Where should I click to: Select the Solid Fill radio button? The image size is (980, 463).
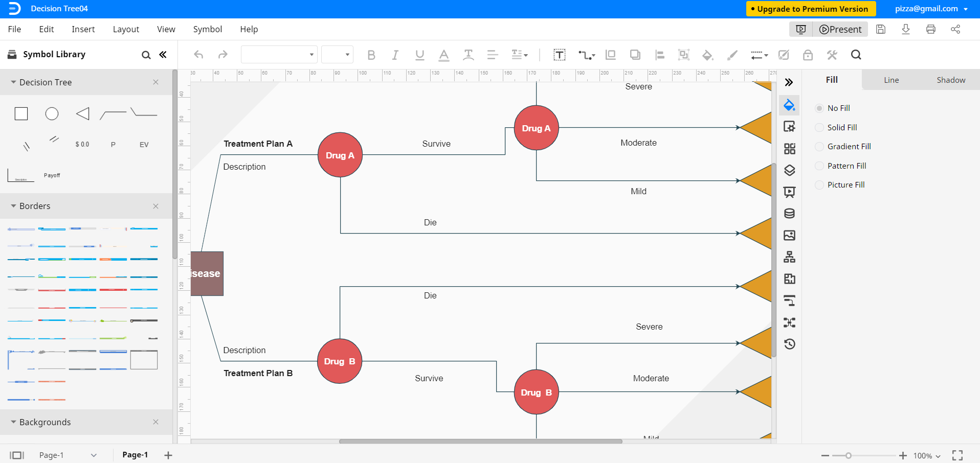(x=819, y=127)
